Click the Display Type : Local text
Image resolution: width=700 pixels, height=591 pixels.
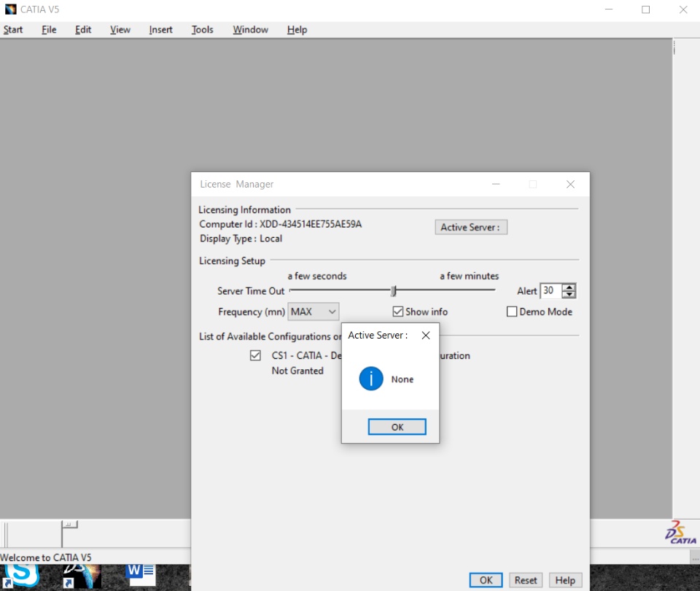[241, 239]
